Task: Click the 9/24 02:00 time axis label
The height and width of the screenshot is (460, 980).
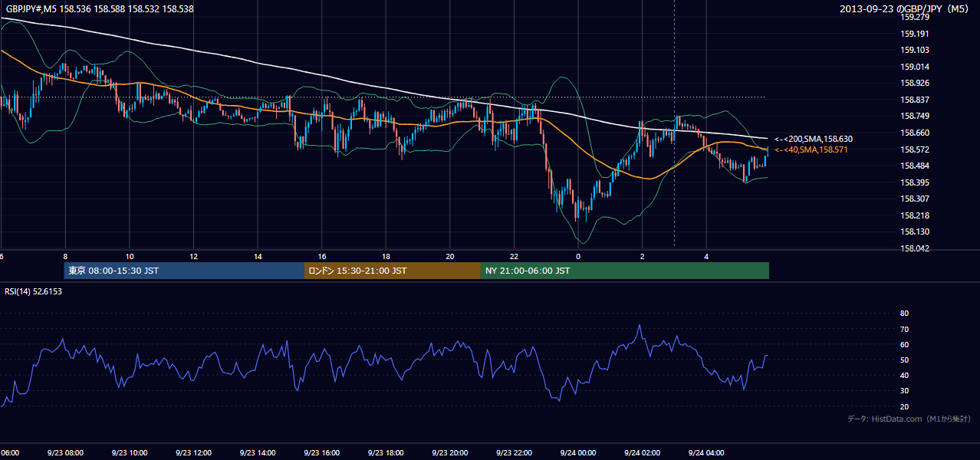Action: (x=642, y=453)
